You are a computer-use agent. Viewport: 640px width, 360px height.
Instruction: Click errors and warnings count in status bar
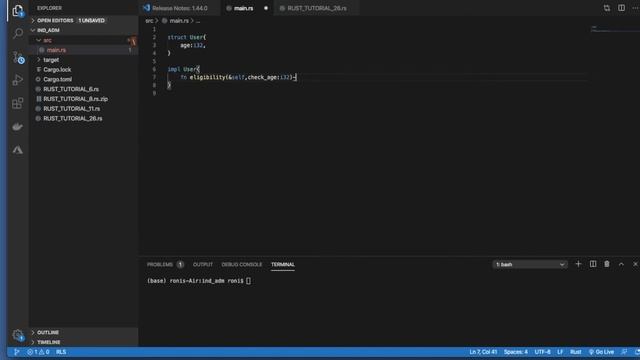[x=38, y=352]
